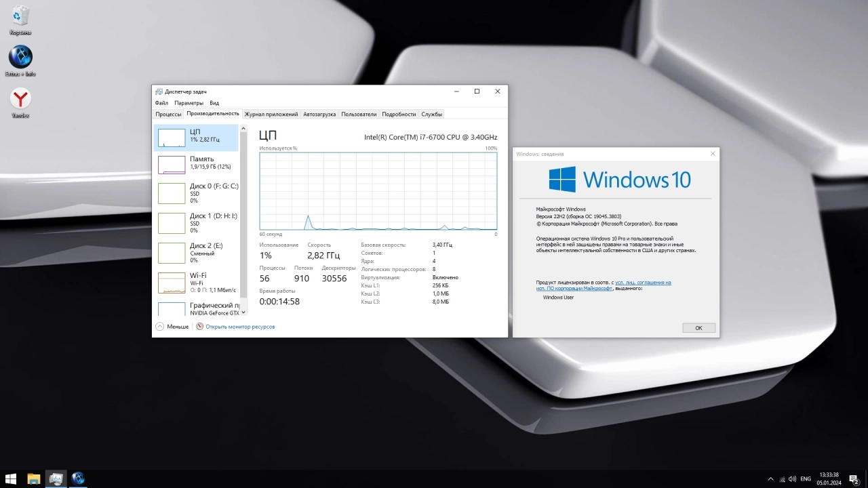
Task: Switch the ENG input language indicator
Action: tap(806, 479)
